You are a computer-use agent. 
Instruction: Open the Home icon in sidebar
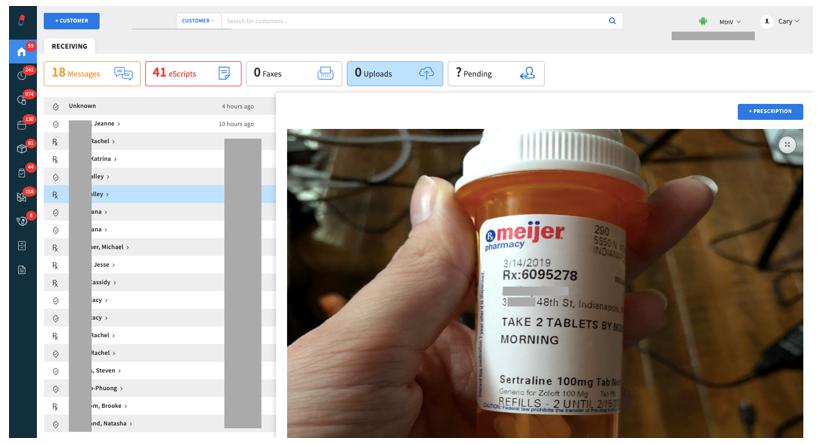click(x=21, y=52)
